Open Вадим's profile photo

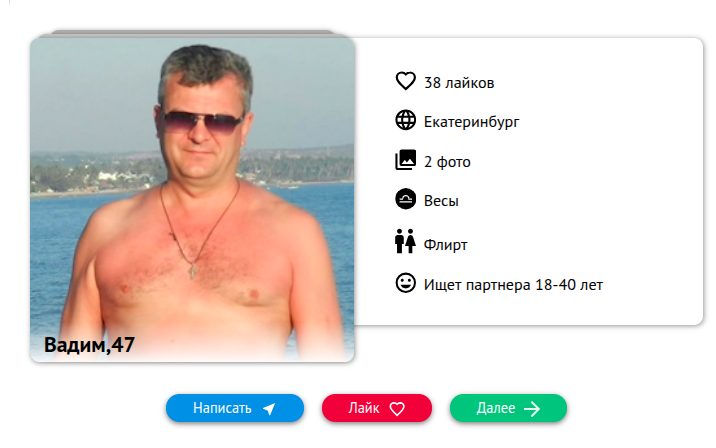[x=192, y=200]
